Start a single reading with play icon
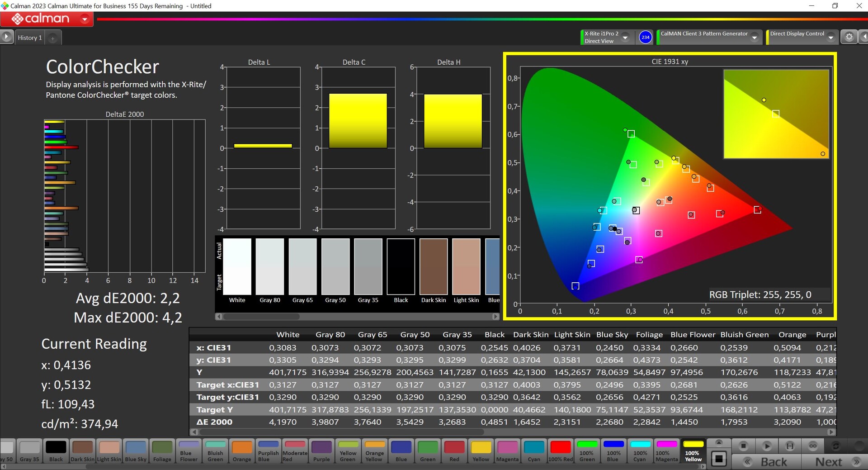This screenshot has height=470, width=868. coord(767,446)
